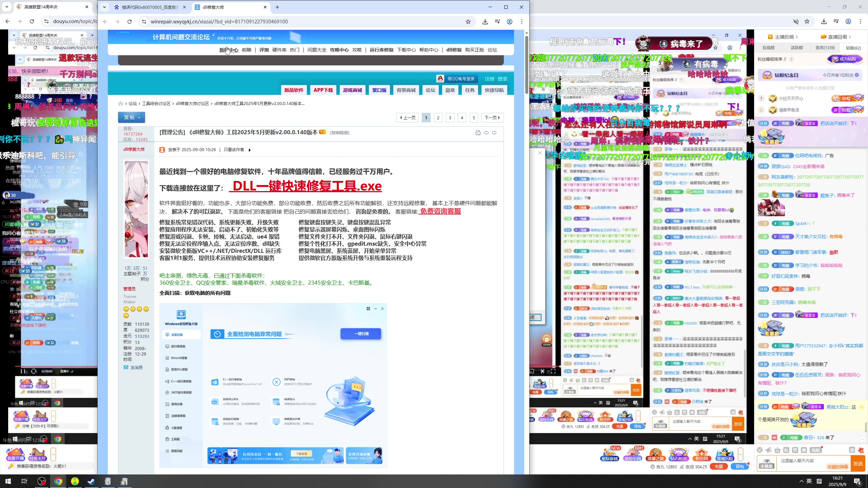
Task: Open the 钻粉纪念日 details arrow
Action: (x=857, y=75)
